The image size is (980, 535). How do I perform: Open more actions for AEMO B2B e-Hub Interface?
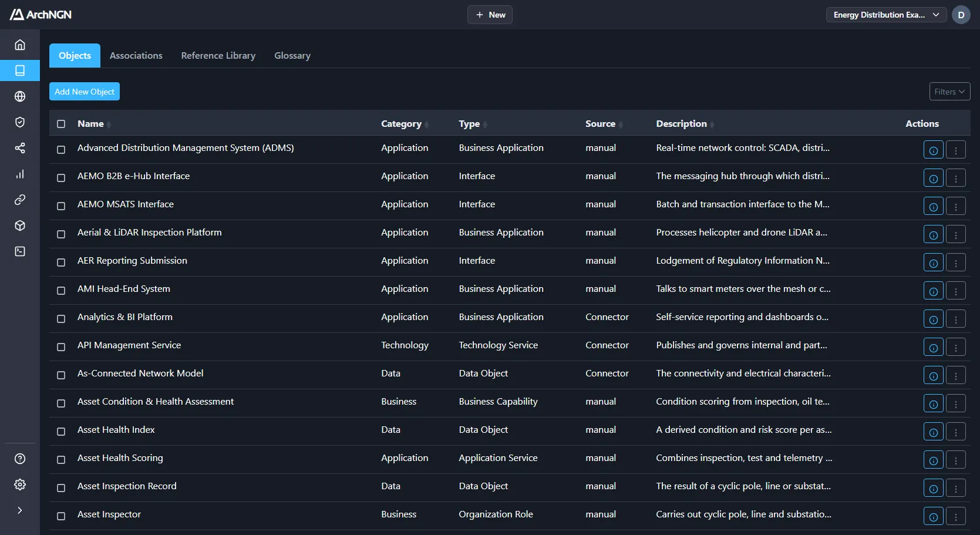[x=956, y=179]
